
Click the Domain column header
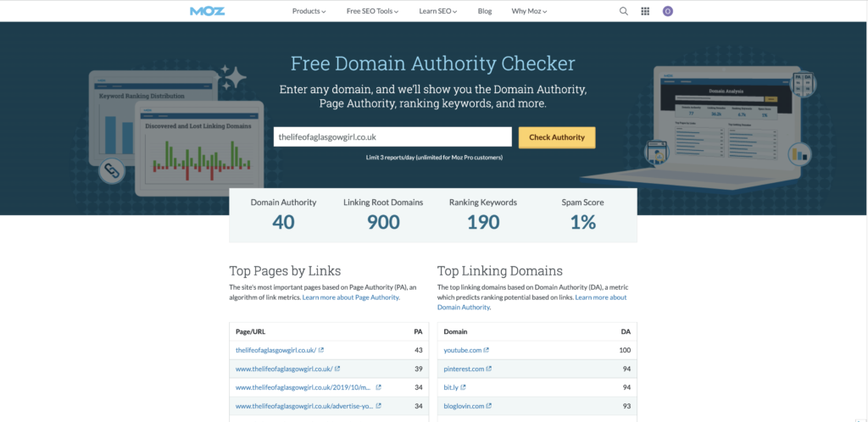point(455,332)
